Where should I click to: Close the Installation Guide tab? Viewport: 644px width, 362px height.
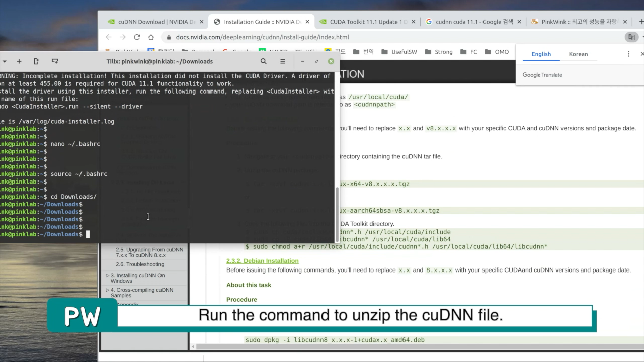tap(307, 22)
